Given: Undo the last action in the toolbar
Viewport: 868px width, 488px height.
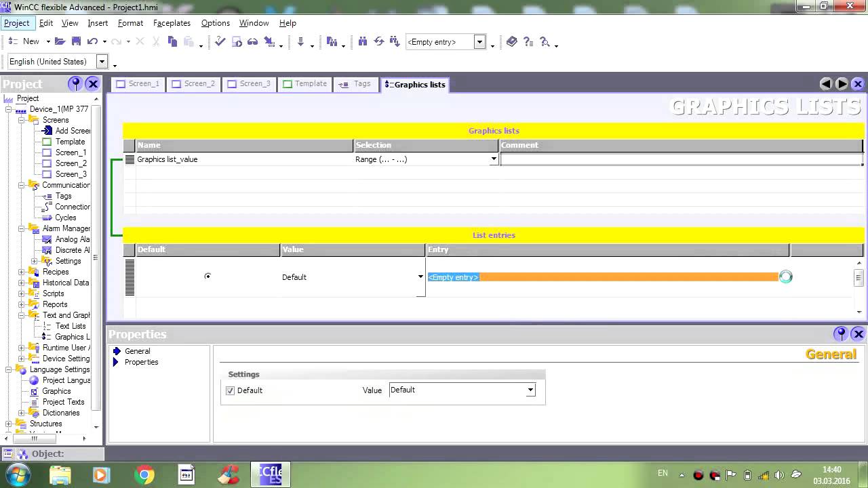Looking at the screenshot, I should 92,42.
